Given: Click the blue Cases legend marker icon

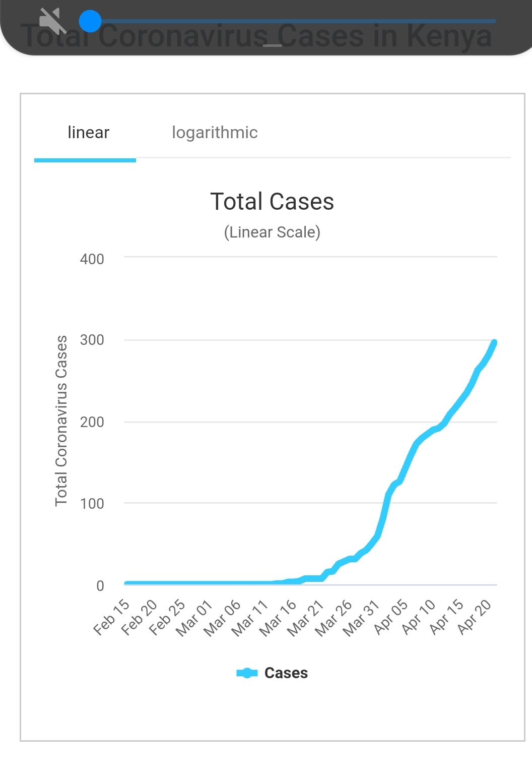Looking at the screenshot, I should [247, 673].
